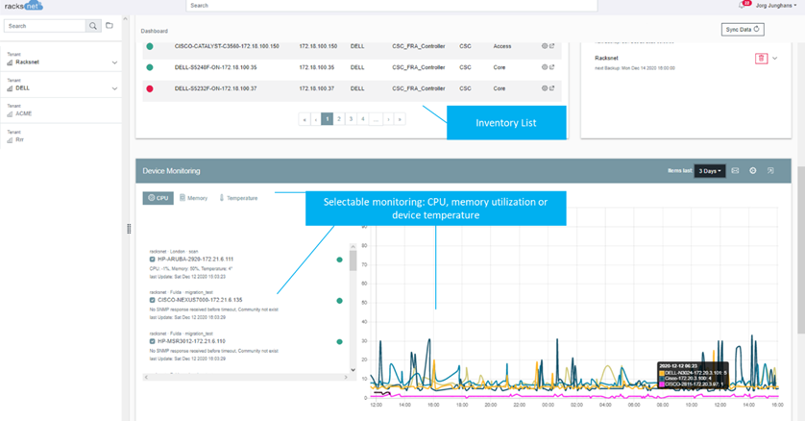Click the export icon in Device Monitoring header
The width and height of the screenshot is (806, 422).
[x=771, y=171]
